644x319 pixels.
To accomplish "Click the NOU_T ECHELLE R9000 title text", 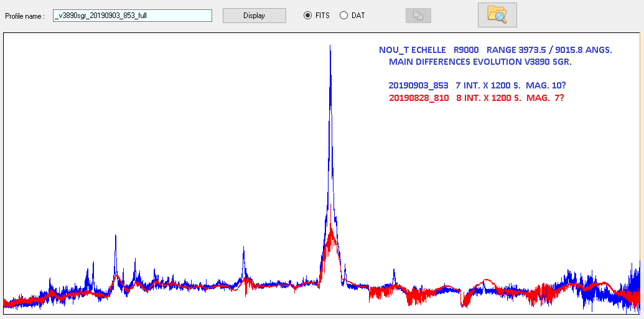I will coord(428,50).
